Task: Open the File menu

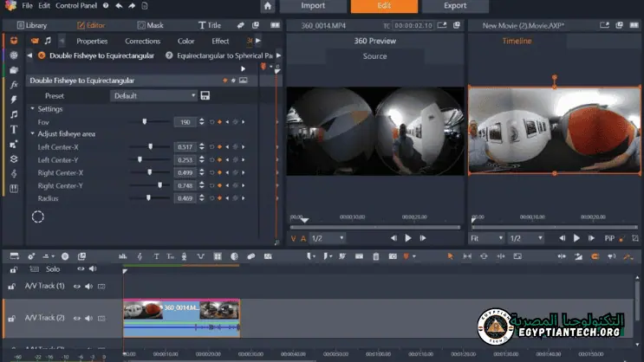Action: (x=27, y=6)
